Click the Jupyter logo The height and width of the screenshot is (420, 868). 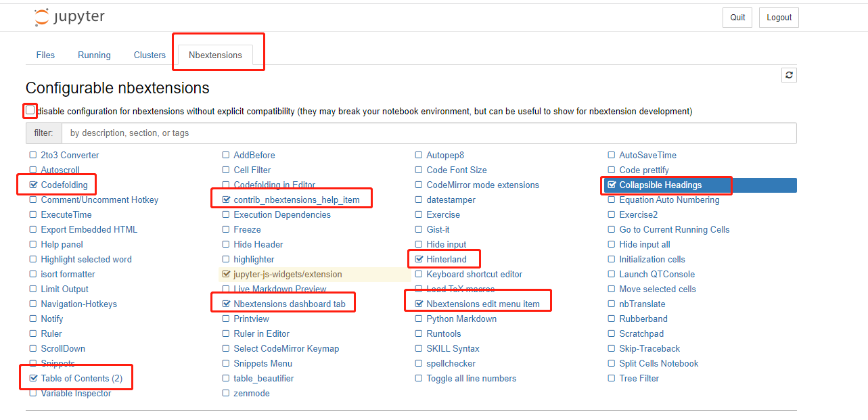[x=70, y=17]
